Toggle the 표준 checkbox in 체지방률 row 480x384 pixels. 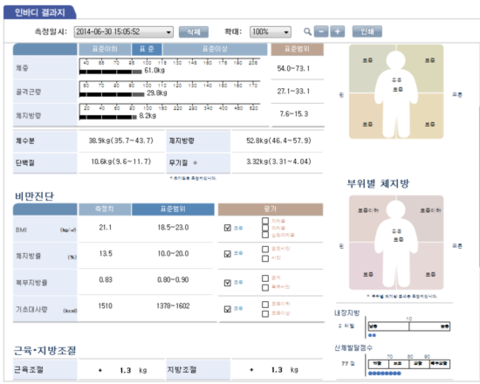pyautogui.click(x=227, y=254)
